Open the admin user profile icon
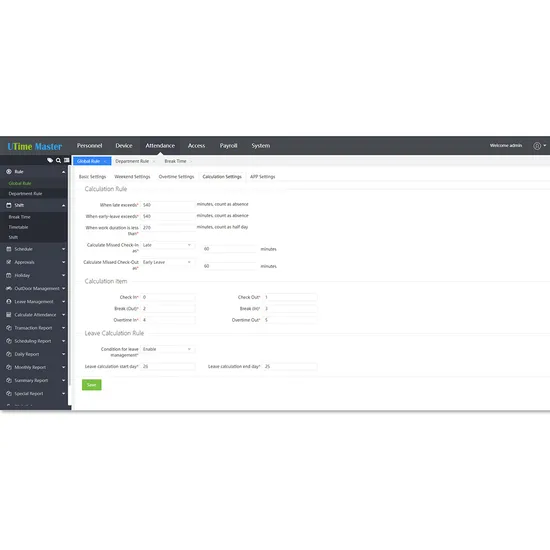The image size is (550, 550). tap(537, 146)
